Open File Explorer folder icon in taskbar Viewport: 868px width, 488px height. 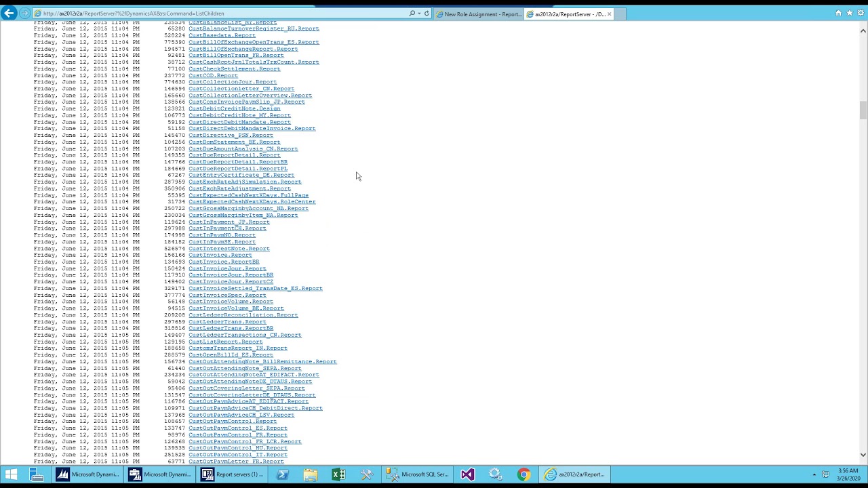310,474
